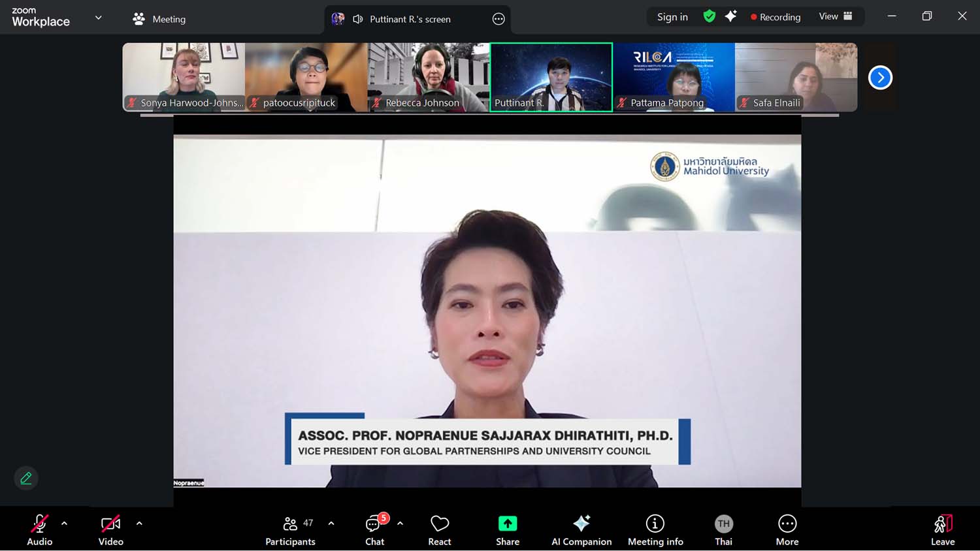
Task: Expand Zoom Workplace dropdown chevron
Action: (99, 18)
